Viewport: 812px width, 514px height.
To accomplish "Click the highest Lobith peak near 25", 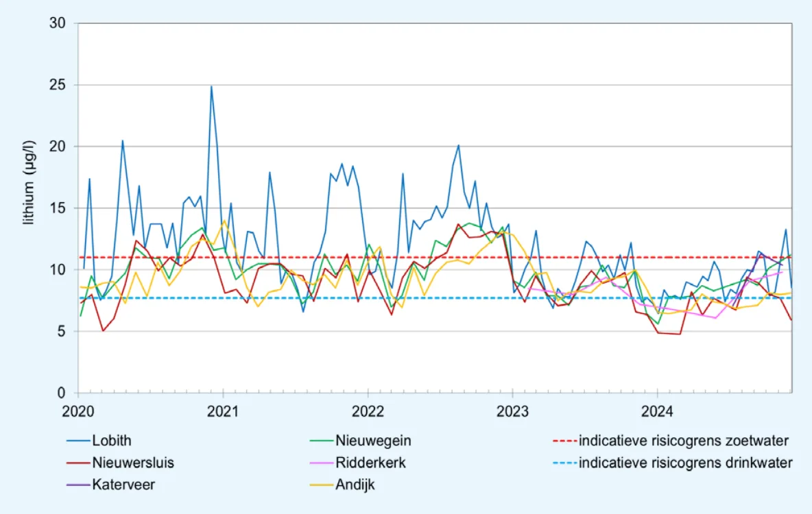I will pyautogui.click(x=211, y=87).
